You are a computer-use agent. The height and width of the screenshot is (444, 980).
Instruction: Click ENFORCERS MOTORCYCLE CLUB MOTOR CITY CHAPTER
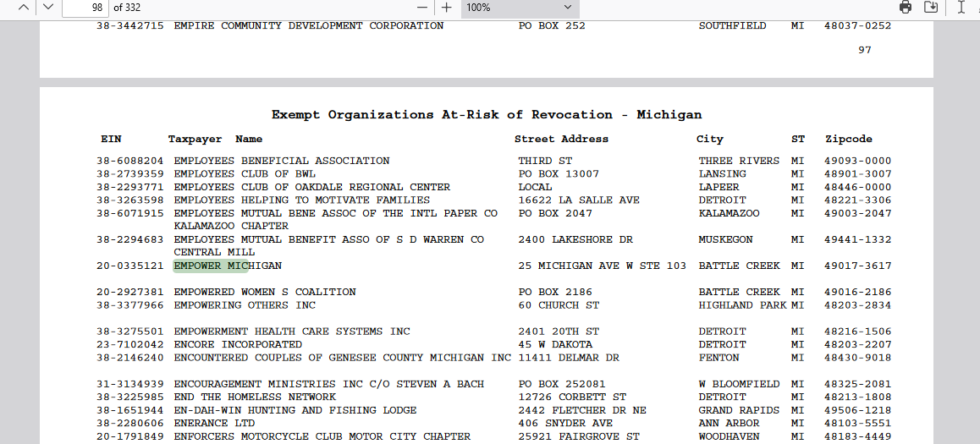point(322,436)
